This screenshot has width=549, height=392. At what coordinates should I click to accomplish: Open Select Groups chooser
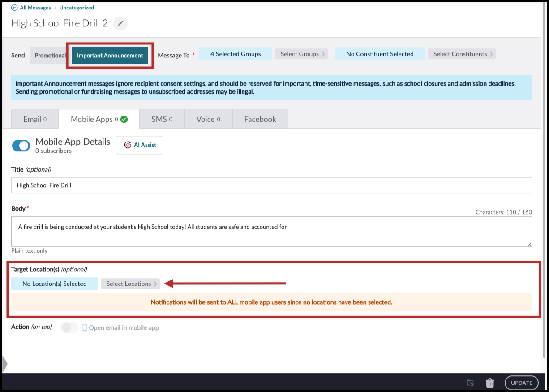pos(301,54)
